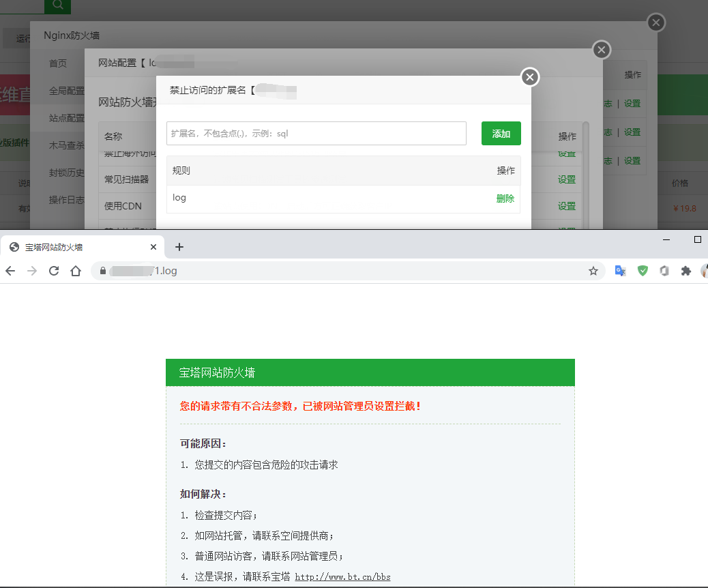The image size is (708, 588).
Task: Close the 宝塔网站防火墙 tab
Action: click(153, 247)
